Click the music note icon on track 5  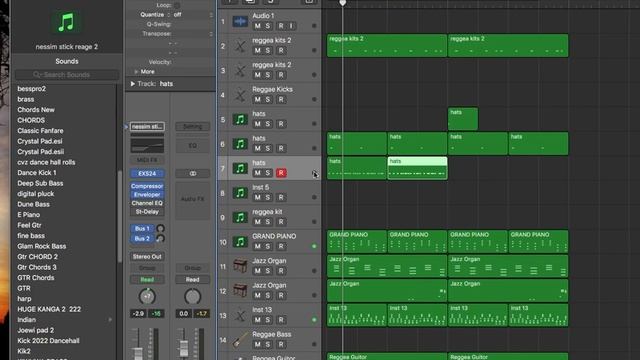240,119
